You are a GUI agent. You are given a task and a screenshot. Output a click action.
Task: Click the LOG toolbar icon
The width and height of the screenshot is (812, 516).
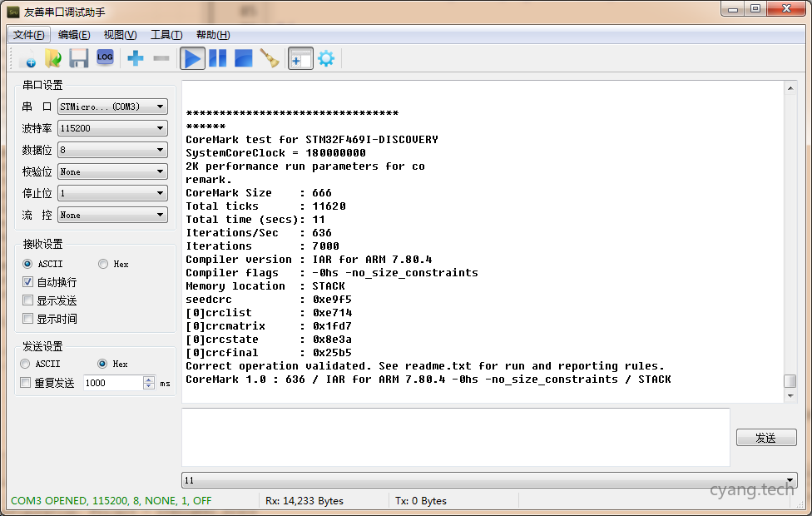click(x=105, y=57)
